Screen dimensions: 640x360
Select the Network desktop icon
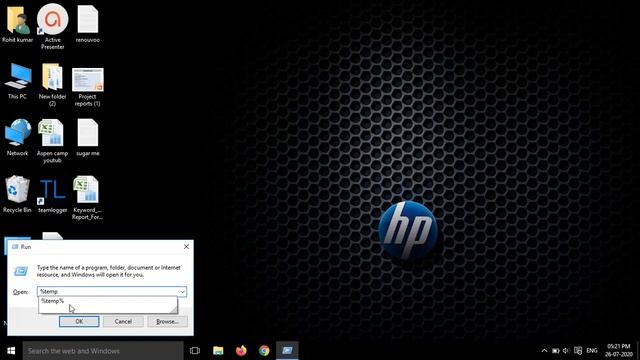18,133
